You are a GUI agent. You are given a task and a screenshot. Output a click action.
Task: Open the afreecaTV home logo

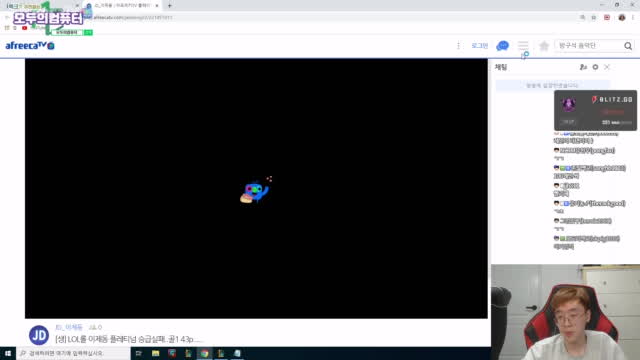30,46
